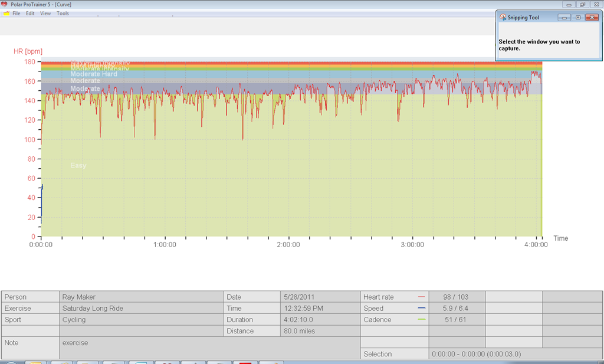This screenshot has height=364, width=604.
Task: Click the 2:00:00 mark on time axis
Action: [288, 245]
